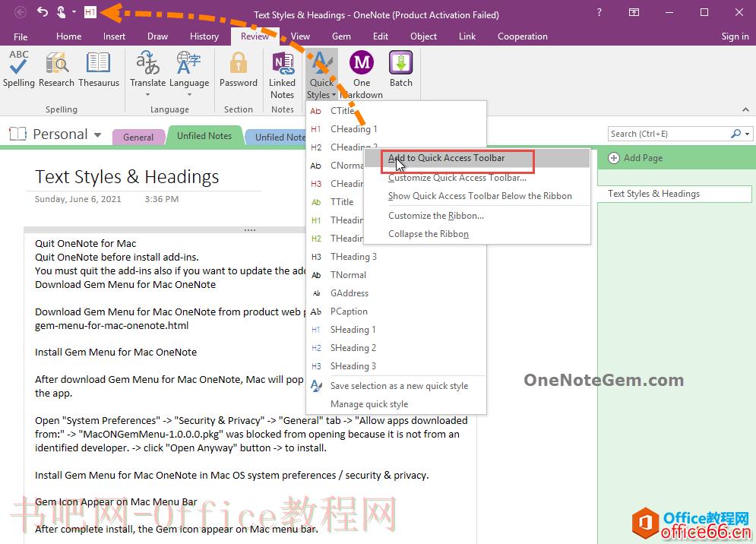Click the page title Text Styles & Headings
The width and height of the screenshot is (756, 544).
pyautogui.click(x=127, y=177)
